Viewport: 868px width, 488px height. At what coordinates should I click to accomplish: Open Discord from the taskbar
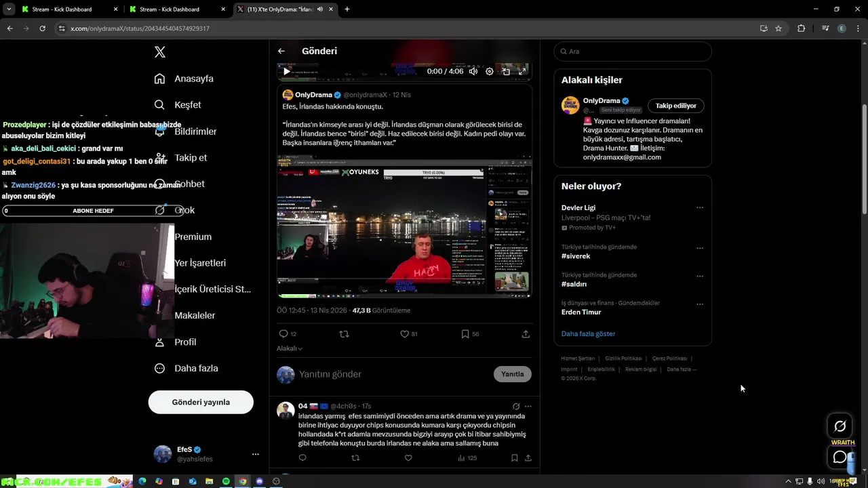(259, 481)
